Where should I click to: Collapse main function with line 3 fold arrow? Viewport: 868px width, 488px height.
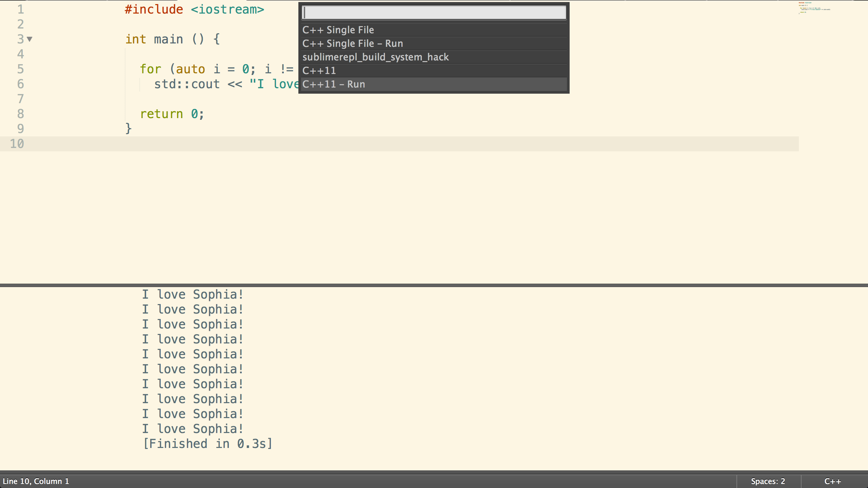30,39
